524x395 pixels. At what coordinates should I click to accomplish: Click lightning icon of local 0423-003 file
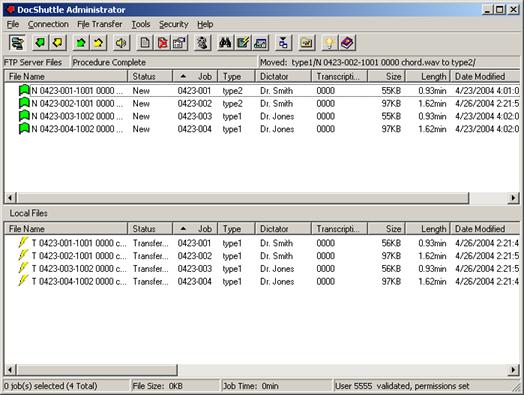click(23, 268)
